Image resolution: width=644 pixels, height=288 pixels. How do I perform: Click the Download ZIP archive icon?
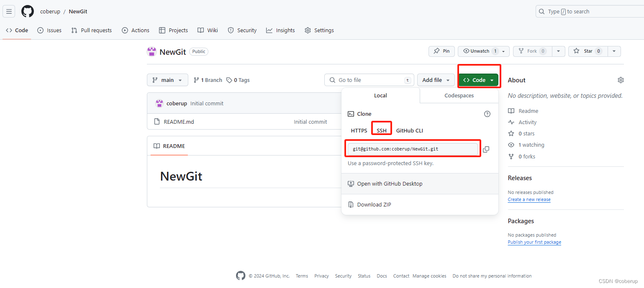click(351, 204)
